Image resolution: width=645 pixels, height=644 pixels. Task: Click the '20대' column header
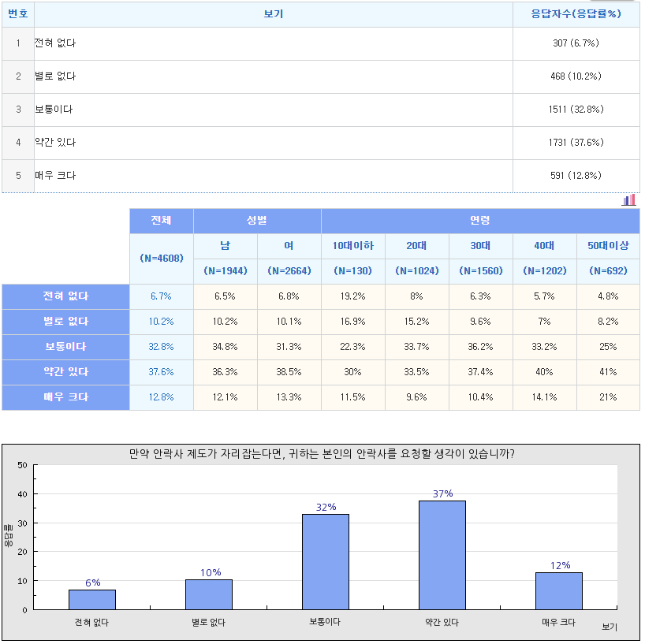click(x=416, y=246)
